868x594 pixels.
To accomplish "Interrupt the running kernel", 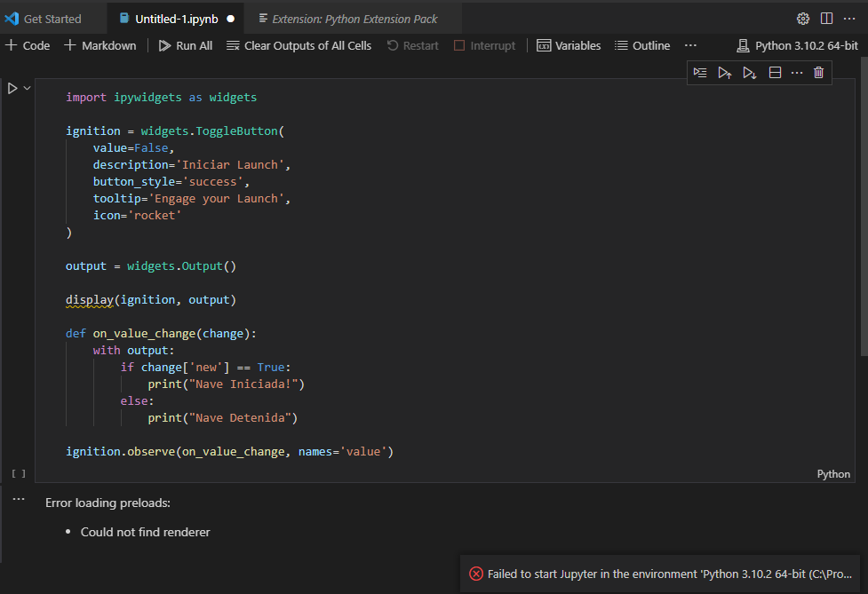I will pos(484,45).
